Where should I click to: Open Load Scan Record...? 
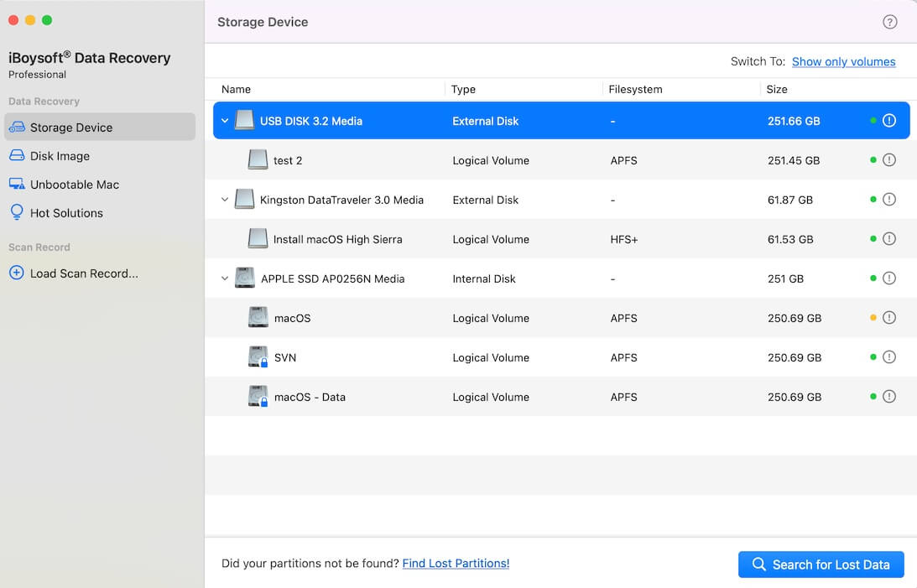(100, 273)
